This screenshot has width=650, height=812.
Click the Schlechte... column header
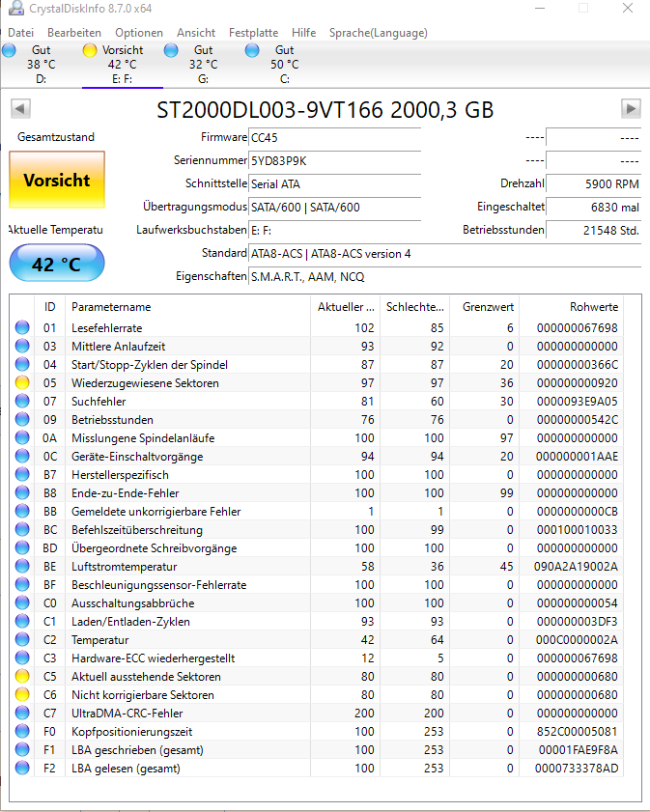(415, 307)
